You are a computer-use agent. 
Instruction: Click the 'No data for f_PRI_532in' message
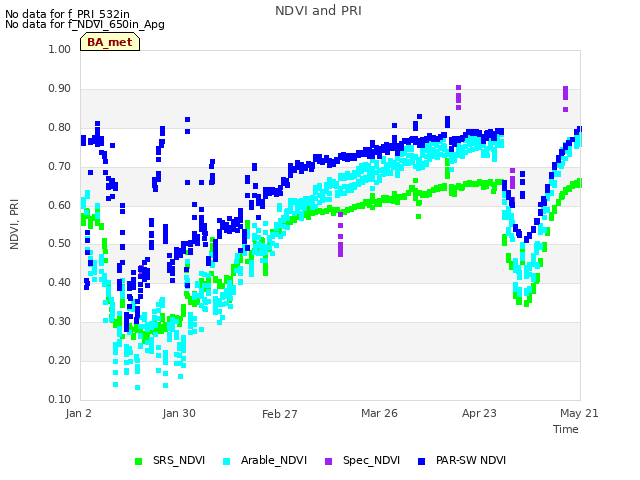click(x=67, y=15)
